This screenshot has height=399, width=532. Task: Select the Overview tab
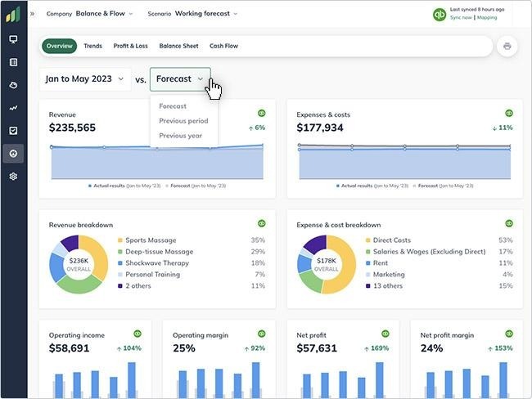pos(60,46)
